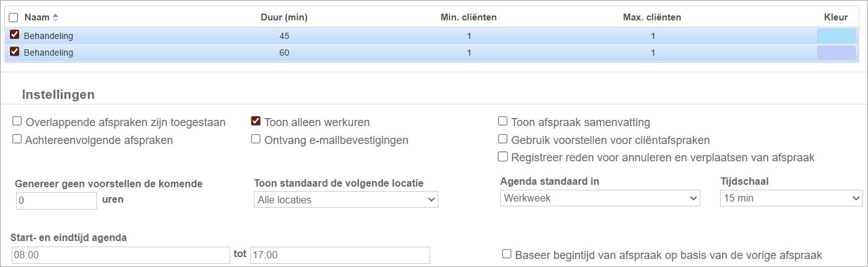Open the Alle locaties dropdown

(345, 200)
